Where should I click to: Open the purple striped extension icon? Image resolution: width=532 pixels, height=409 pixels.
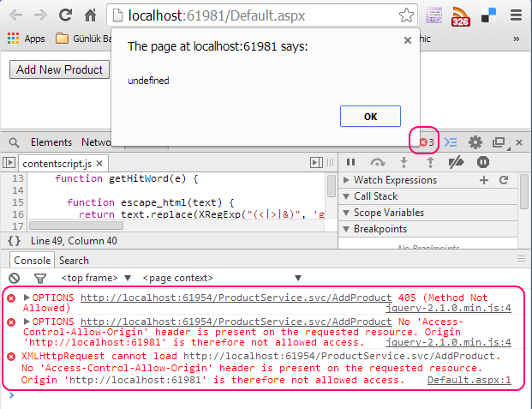[x=434, y=15]
